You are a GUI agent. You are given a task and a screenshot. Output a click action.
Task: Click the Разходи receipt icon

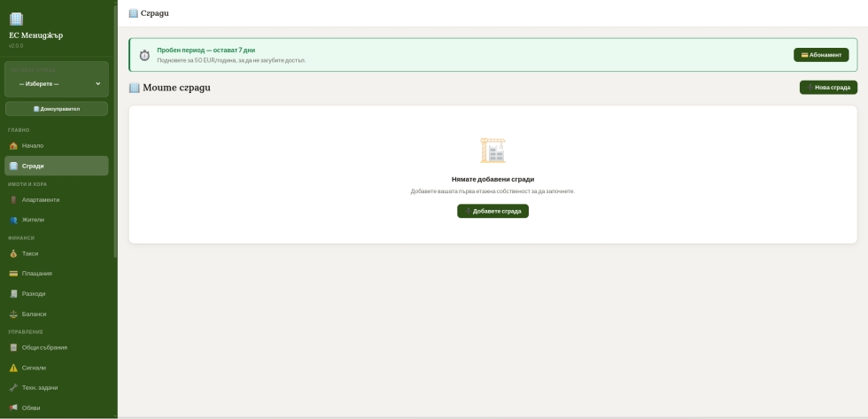click(13, 294)
